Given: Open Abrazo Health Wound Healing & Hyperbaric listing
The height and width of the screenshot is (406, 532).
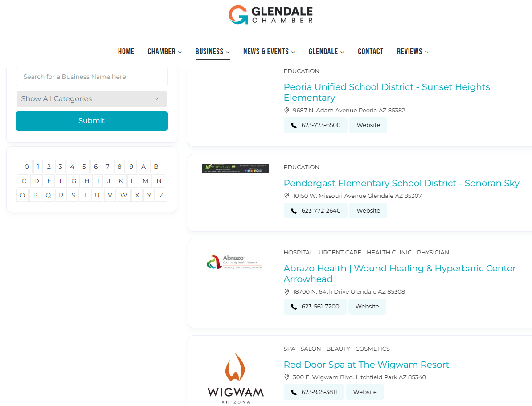Looking at the screenshot, I should 400,274.
